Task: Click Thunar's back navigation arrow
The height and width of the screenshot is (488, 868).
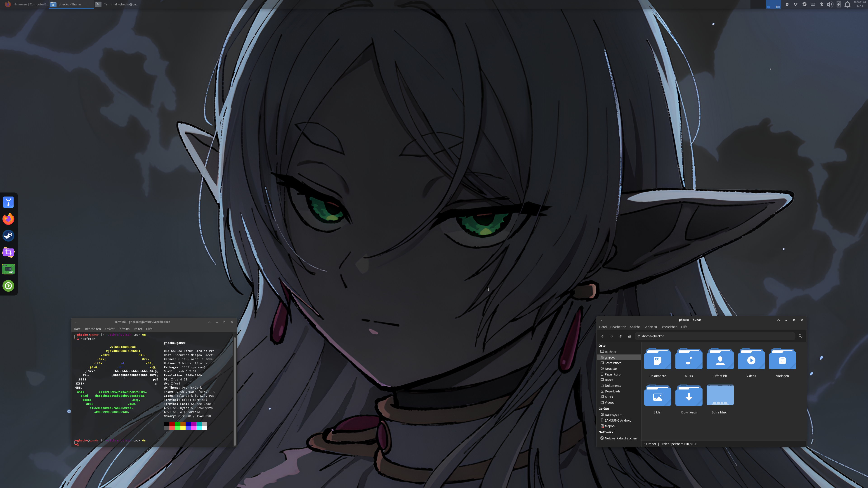Action: pyautogui.click(x=602, y=336)
